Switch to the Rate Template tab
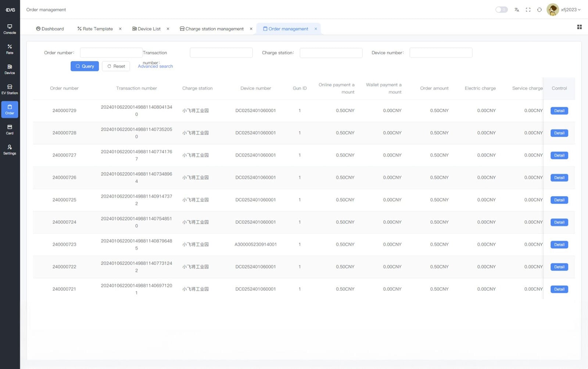588x369 pixels. point(95,29)
